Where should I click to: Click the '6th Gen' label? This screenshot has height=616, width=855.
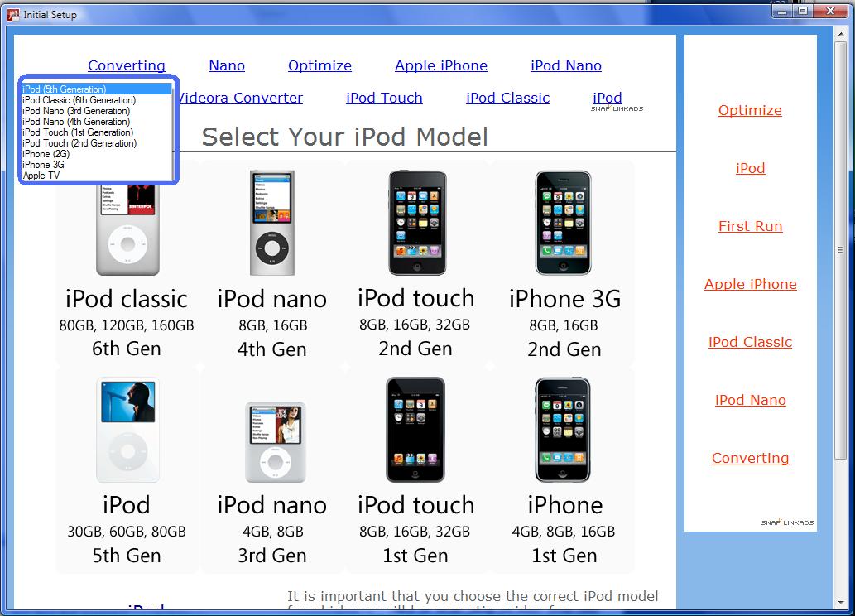(127, 349)
